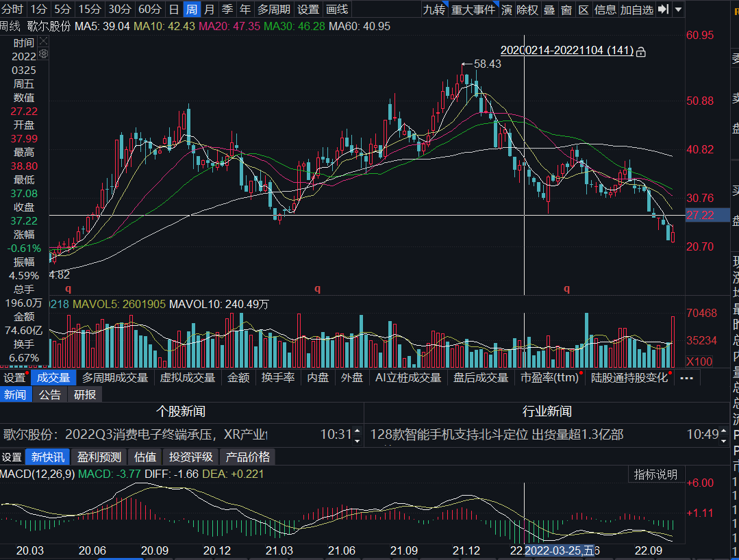Open the info panel gear settings icon
The width and height of the screenshot is (739, 560).
point(43,54)
